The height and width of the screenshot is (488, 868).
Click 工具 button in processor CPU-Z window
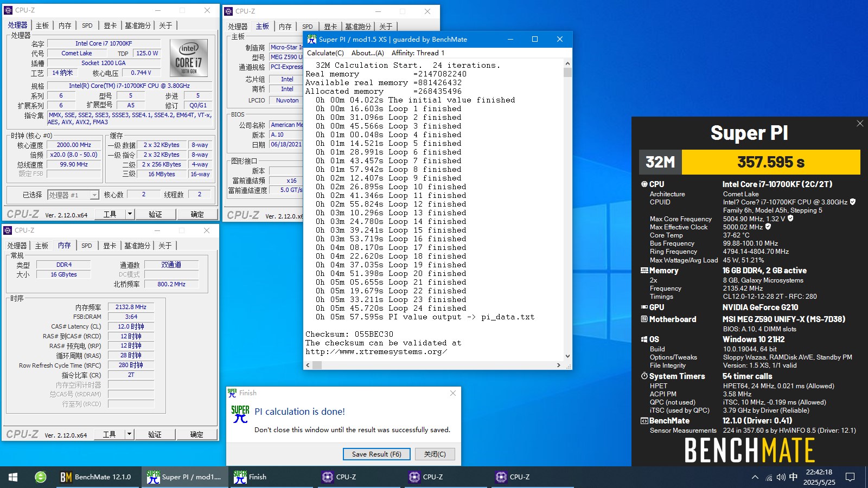click(110, 214)
